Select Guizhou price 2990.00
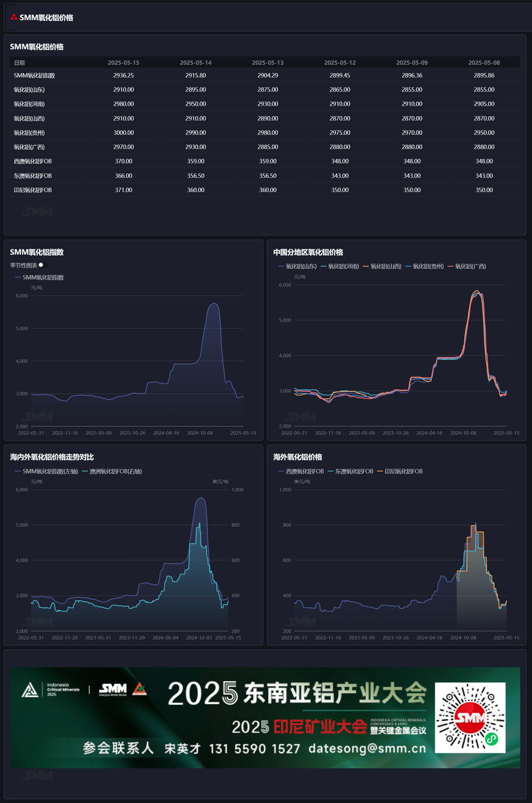This screenshot has height=803, width=532. [x=195, y=133]
